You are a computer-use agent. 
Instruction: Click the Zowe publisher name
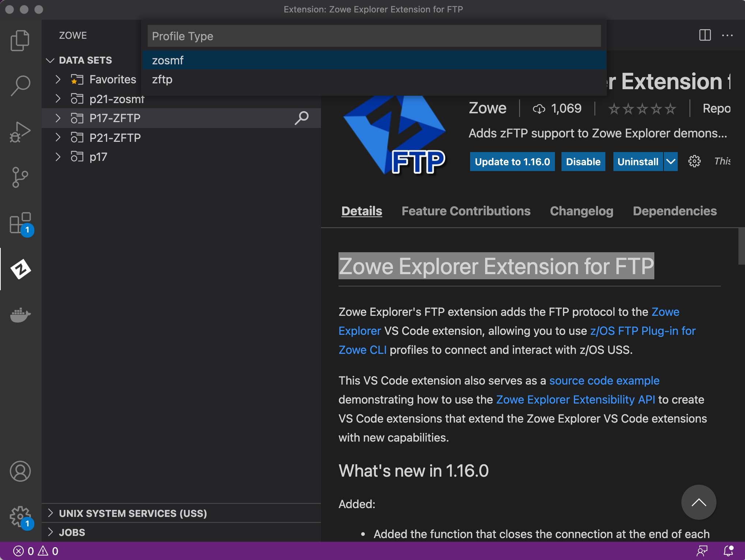pos(487,109)
